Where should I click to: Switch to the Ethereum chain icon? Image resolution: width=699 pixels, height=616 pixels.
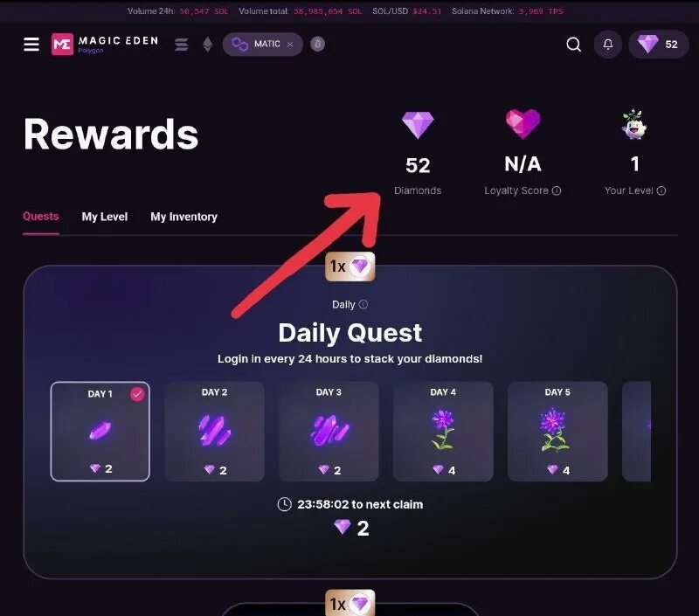click(x=208, y=45)
